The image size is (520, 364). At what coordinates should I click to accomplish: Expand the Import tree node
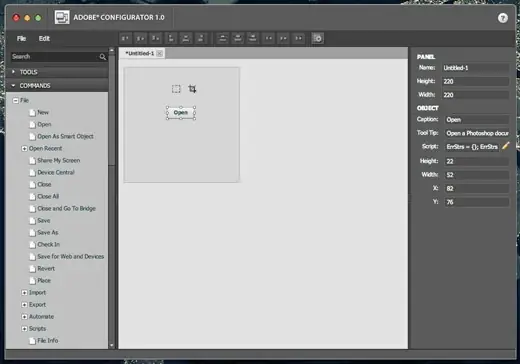pos(24,293)
